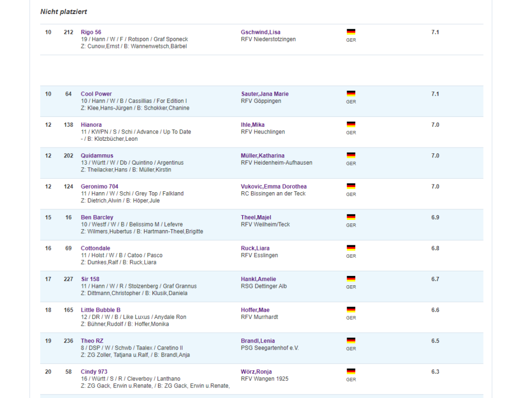Select score 6.8 for Cottondale
Image resolution: width=532 pixels, height=398 pixels.
(435, 248)
